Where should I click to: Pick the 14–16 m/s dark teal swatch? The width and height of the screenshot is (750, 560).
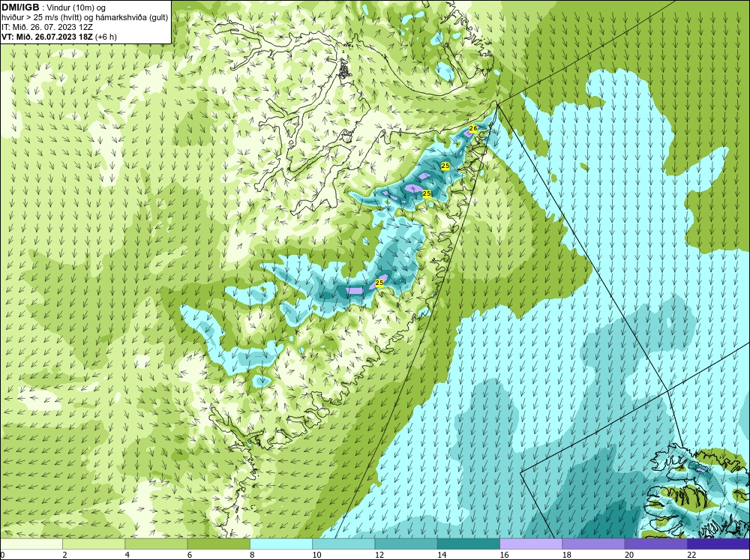click(468, 544)
